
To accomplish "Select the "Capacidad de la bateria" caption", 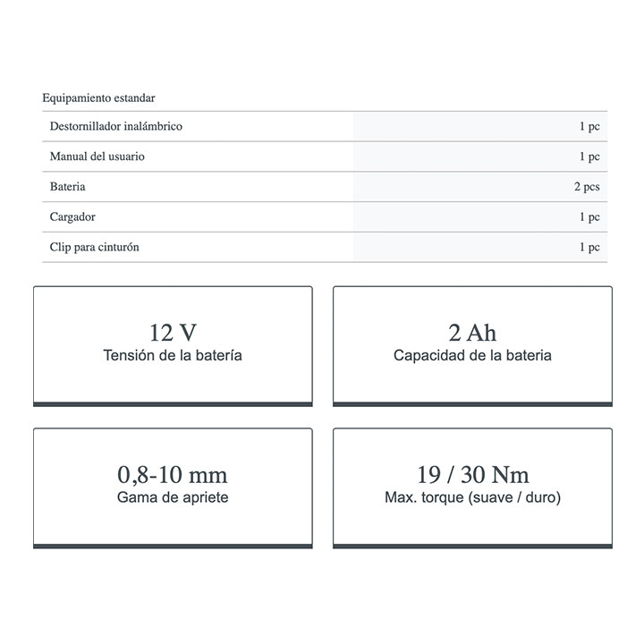I will coord(472,355).
